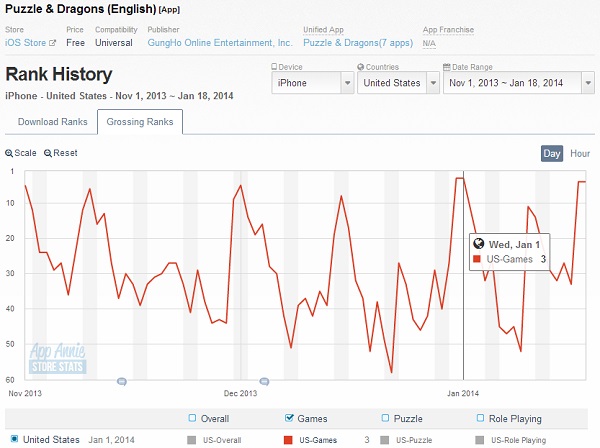Switch chart to Hour view

click(x=580, y=153)
